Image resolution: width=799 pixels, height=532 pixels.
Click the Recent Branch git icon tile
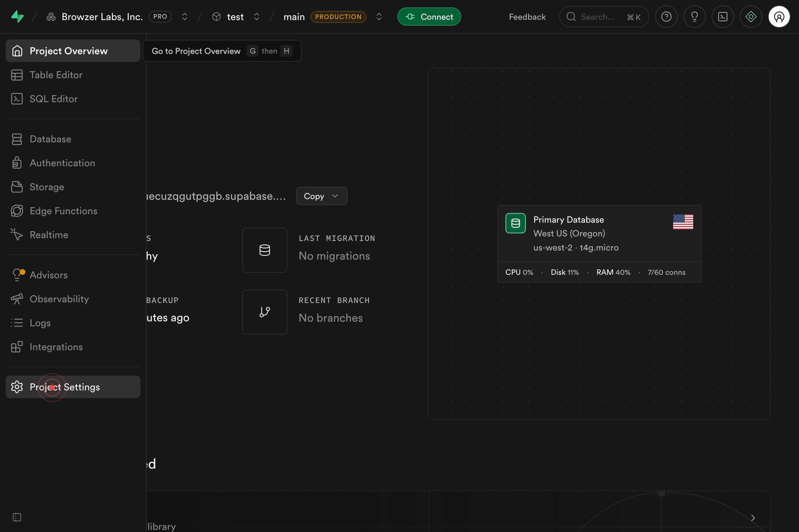click(x=264, y=312)
